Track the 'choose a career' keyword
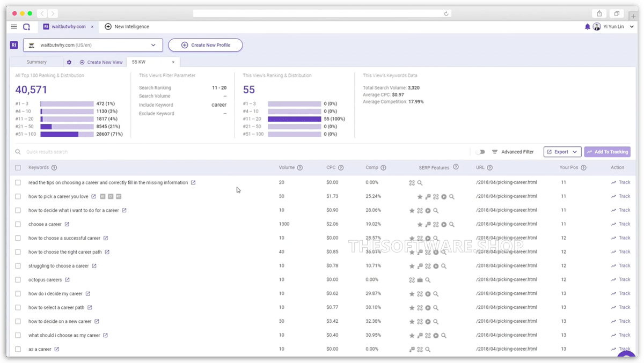 pos(620,224)
